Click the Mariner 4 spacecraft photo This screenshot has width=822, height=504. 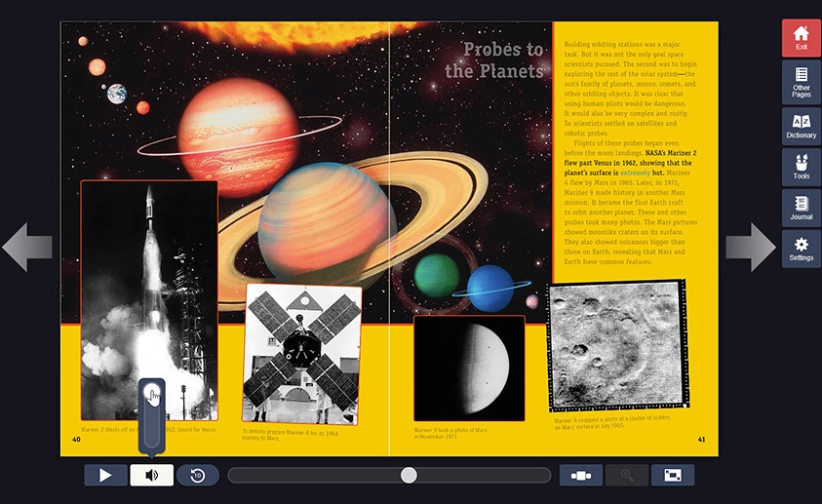(x=302, y=354)
